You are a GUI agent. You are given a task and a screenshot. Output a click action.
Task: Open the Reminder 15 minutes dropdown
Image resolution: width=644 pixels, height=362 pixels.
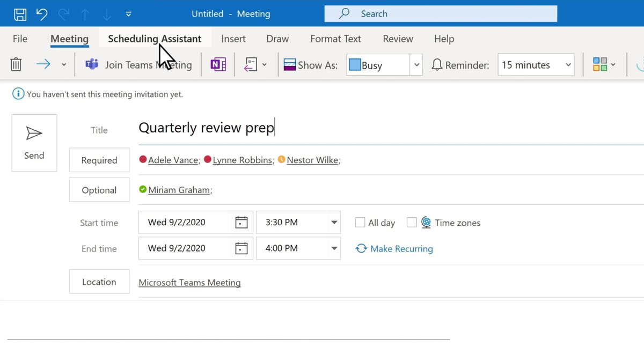[x=568, y=65]
